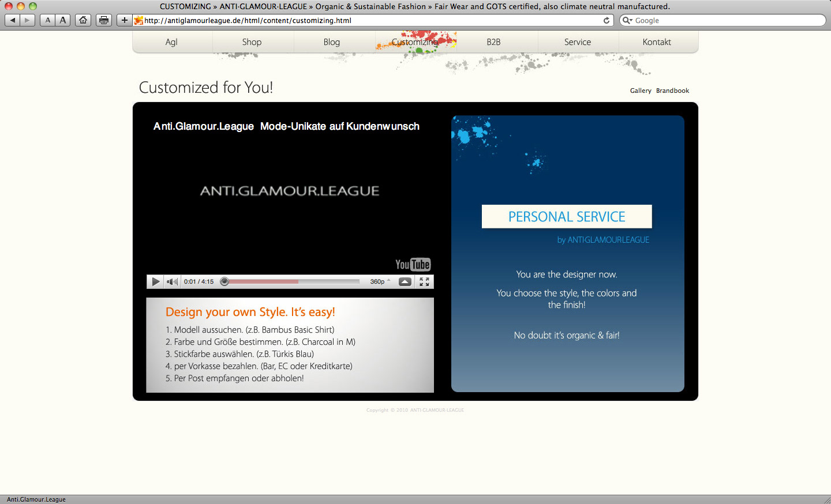
Task: Click 'Design your own Style. It's easy!' heading
Action: coord(250,312)
